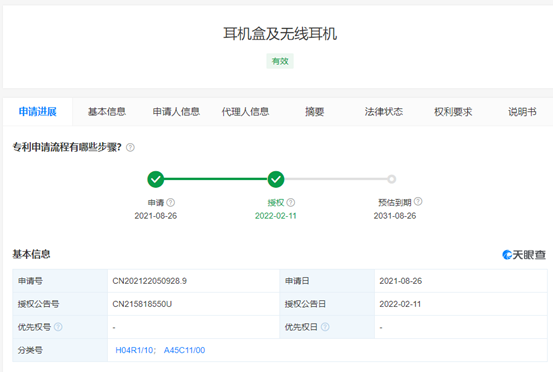
Task: Click the 申请 step green checkmark
Action: click(156, 179)
